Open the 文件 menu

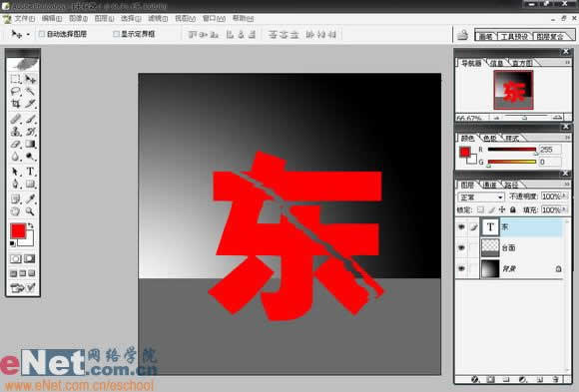pyautogui.click(x=24, y=19)
